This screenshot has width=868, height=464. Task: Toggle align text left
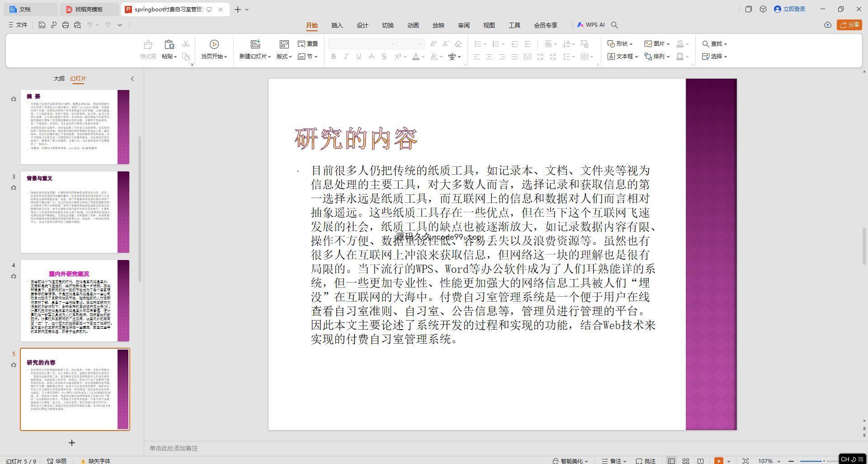[x=476, y=57]
